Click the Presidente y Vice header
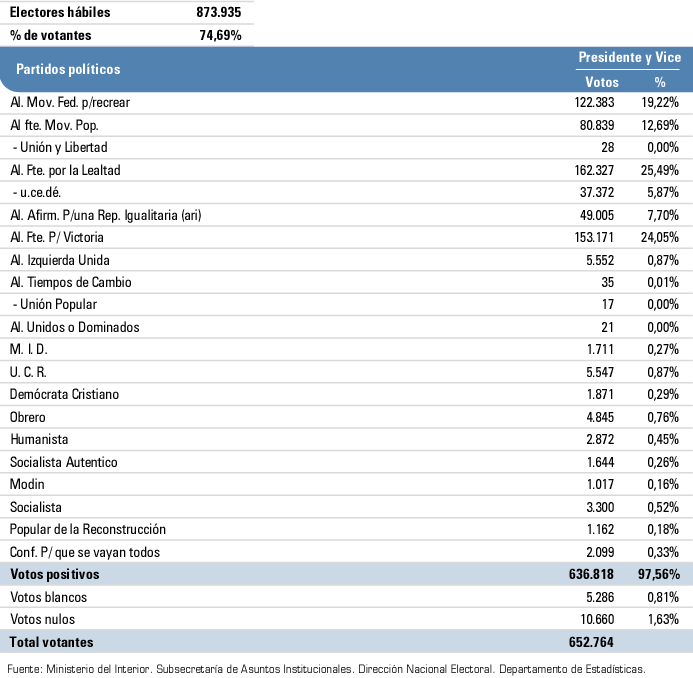This screenshot has width=693, height=678. [629, 58]
